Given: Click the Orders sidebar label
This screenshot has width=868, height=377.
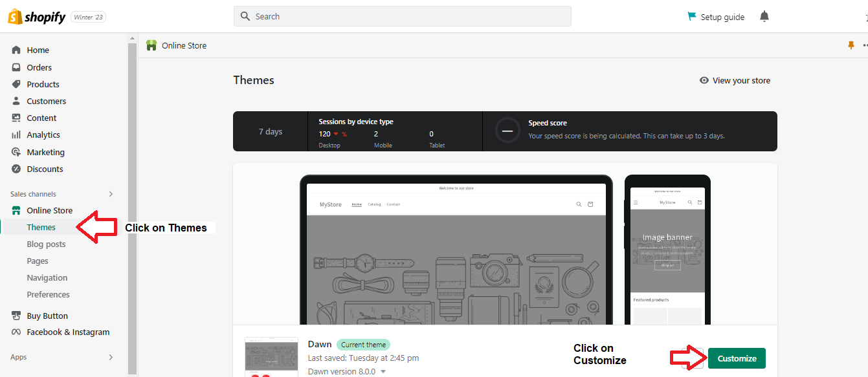Looking at the screenshot, I should coord(39,67).
